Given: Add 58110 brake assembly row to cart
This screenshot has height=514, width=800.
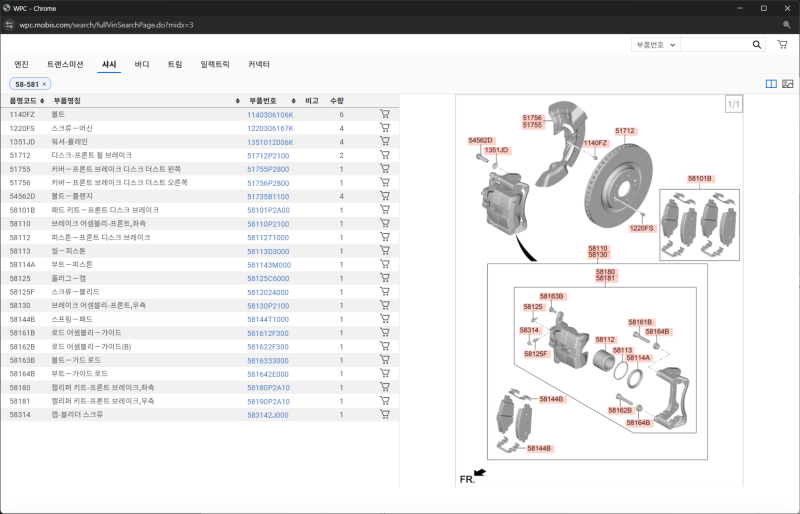Looking at the screenshot, I should (x=385, y=223).
